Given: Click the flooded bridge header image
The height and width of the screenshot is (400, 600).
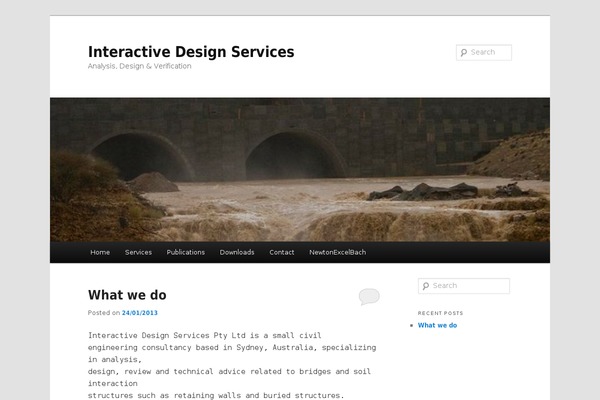Looking at the screenshot, I should [300, 170].
